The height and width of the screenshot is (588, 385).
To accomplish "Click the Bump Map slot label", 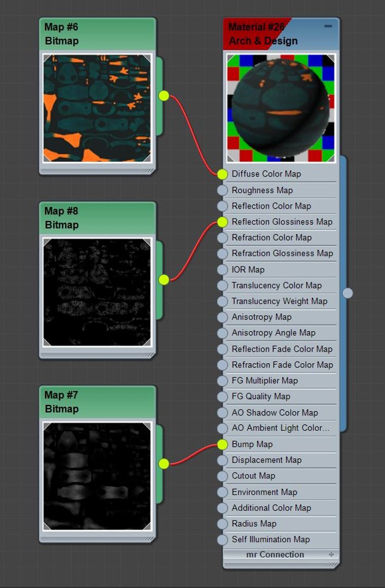I will [252, 444].
